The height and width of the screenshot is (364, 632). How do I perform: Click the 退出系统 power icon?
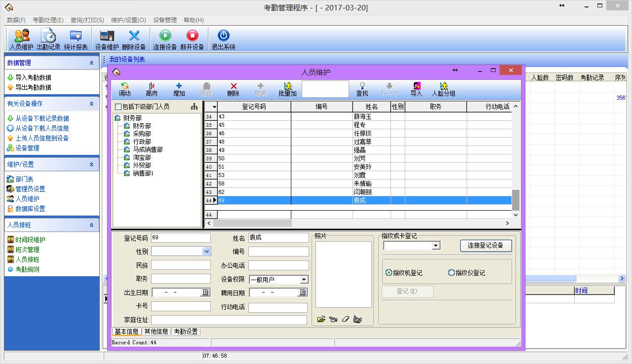[223, 36]
